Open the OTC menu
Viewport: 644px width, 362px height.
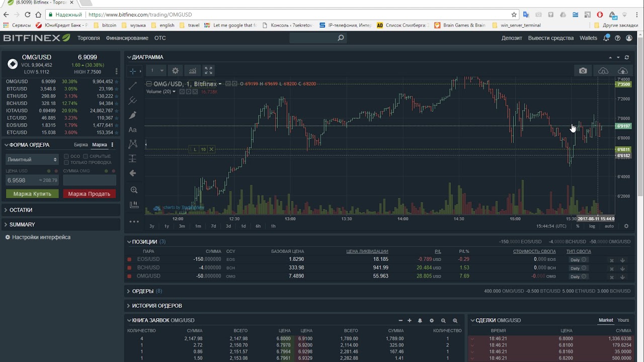point(160,38)
